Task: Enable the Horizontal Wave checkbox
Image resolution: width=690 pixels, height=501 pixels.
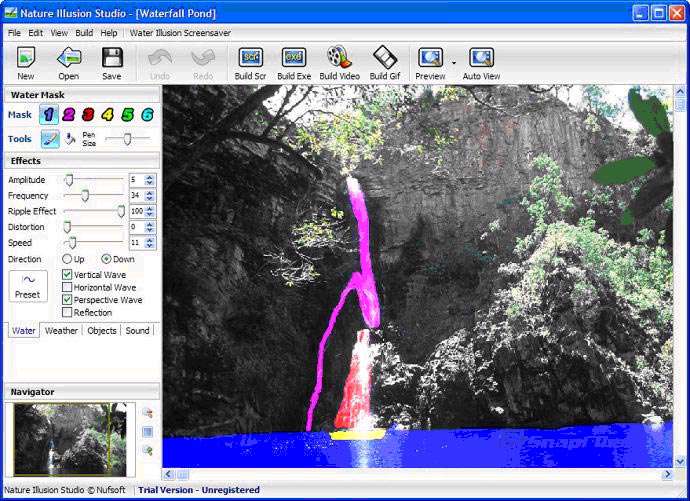Action: [x=67, y=287]
